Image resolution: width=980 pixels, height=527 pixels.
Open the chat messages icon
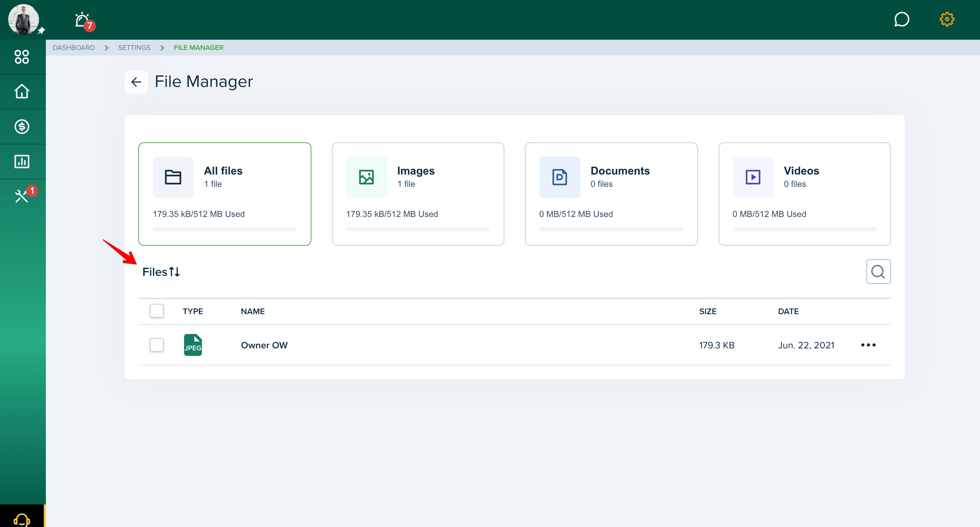pos(901,20)
